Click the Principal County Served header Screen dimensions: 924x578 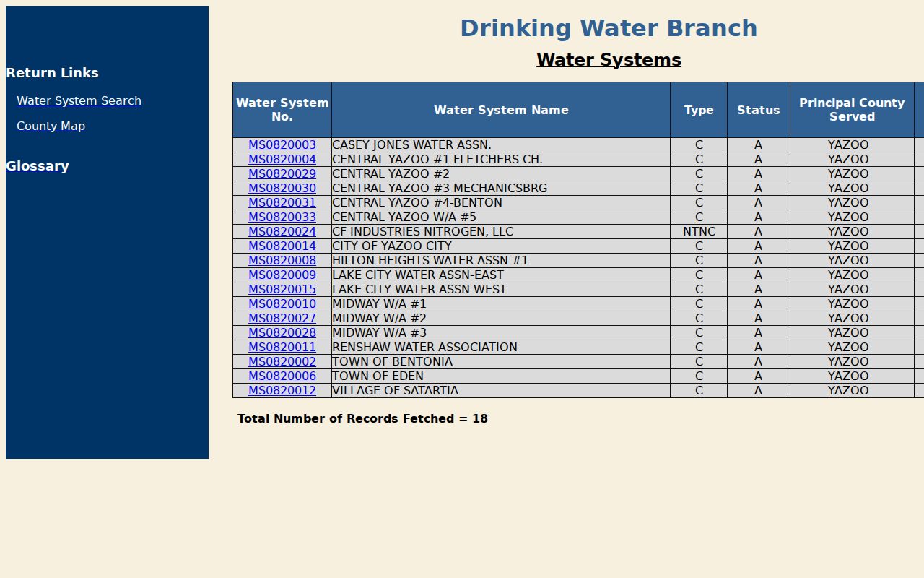852,110
